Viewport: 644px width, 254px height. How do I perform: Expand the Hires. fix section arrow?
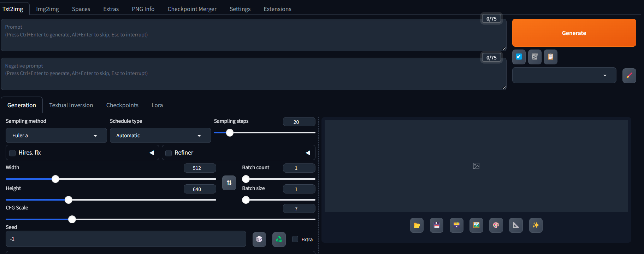(x=152, y=153)
